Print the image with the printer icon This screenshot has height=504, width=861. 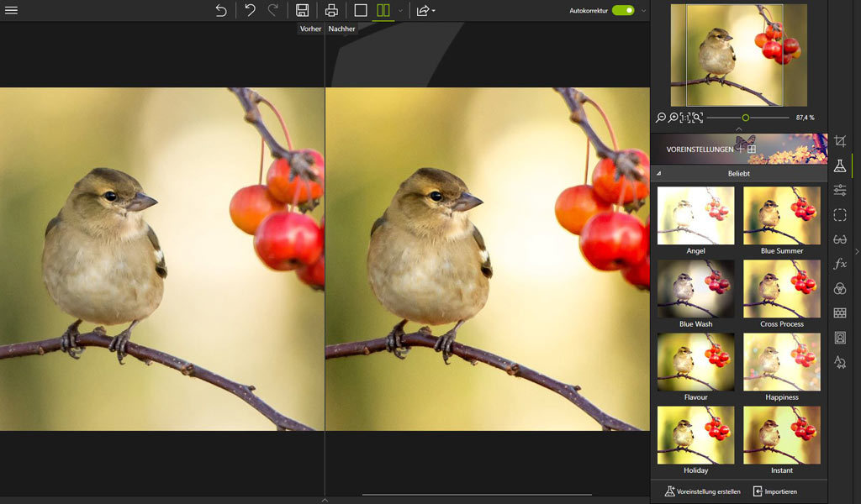tap(331, 11)
